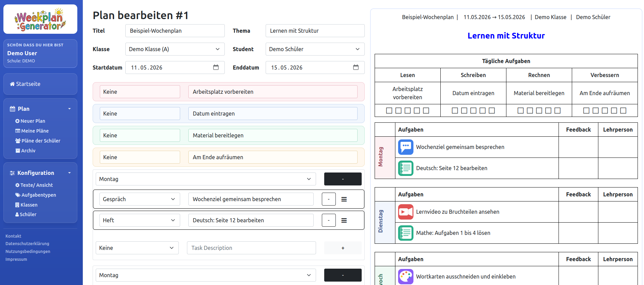
Task: Open Neuer Plan in the sidebar
Action: point(30,121)
